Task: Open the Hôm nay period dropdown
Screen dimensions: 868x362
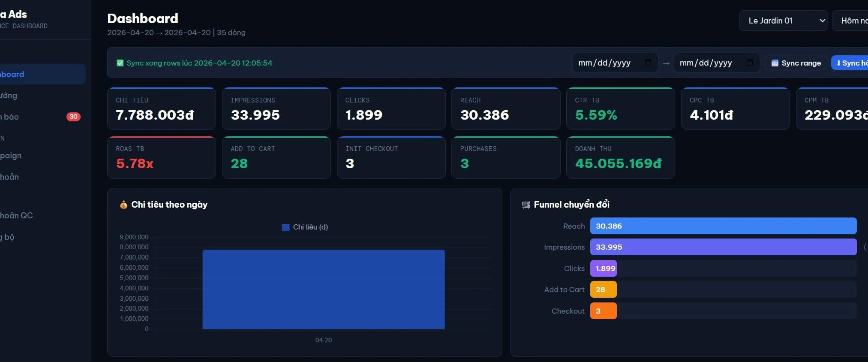Action: coord(850,21)
